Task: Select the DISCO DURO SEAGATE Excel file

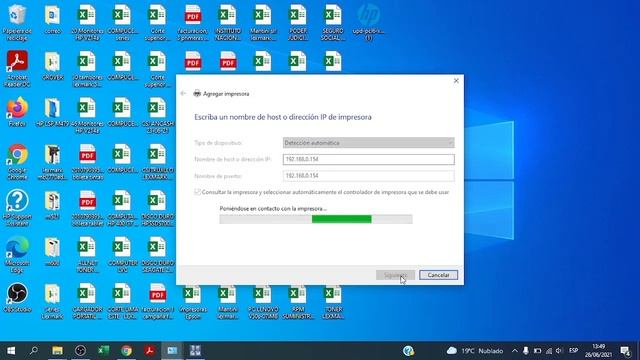Action: [158, 254]
